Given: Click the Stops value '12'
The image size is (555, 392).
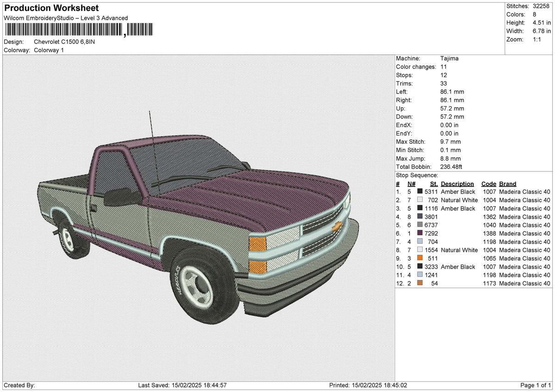Looking at the screenshot, I should (x=444, y=75).
